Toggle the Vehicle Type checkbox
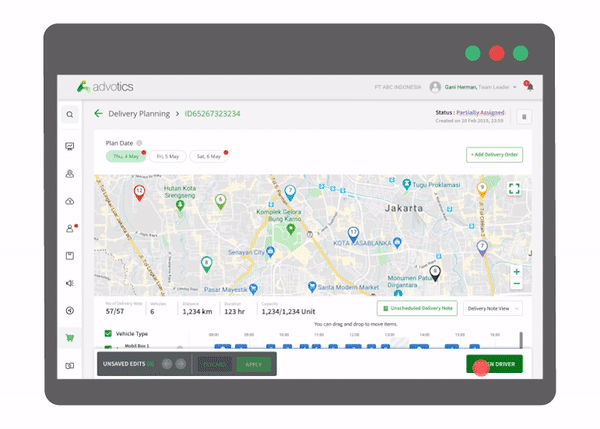The height and width of the screenshot is (429, 600). pos(108,334)
